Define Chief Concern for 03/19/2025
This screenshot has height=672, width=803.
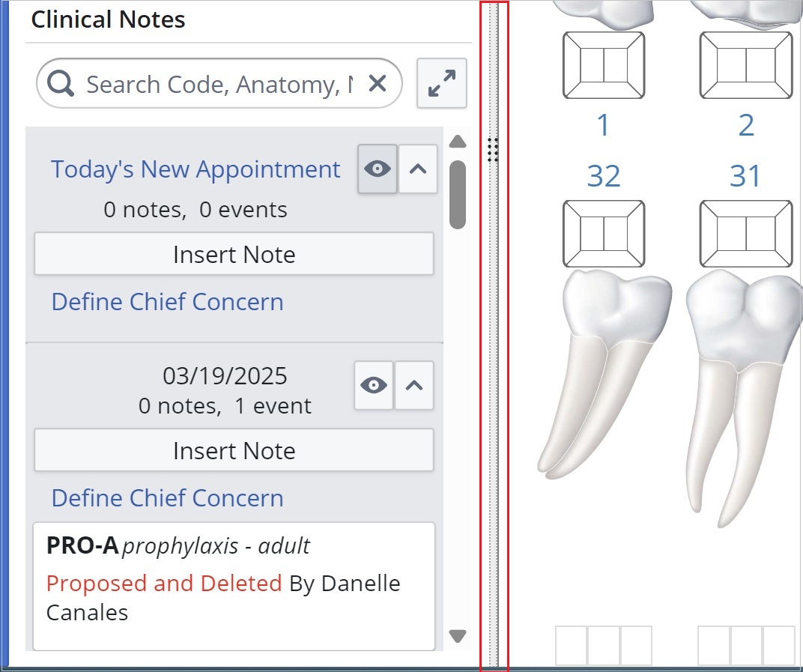(x=168, y=498)
